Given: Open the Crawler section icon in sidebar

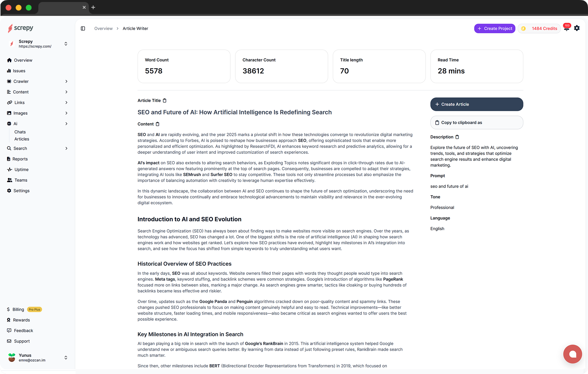Looking at the screenshot, I should (9, 81).
